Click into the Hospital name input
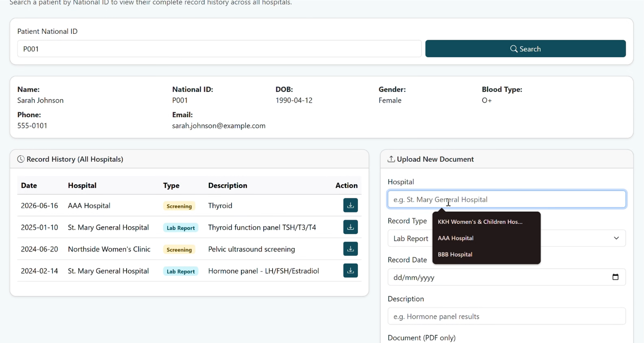Viewport: 644px width, 343px height. (507, 199)
